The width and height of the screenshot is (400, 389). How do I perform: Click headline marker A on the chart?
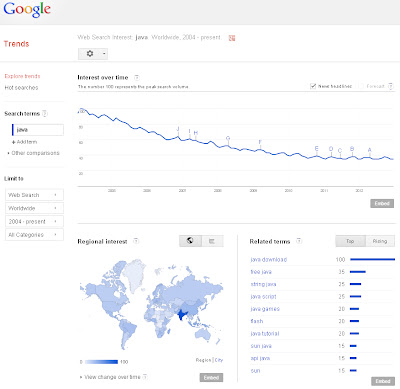(x=369, y=150)
